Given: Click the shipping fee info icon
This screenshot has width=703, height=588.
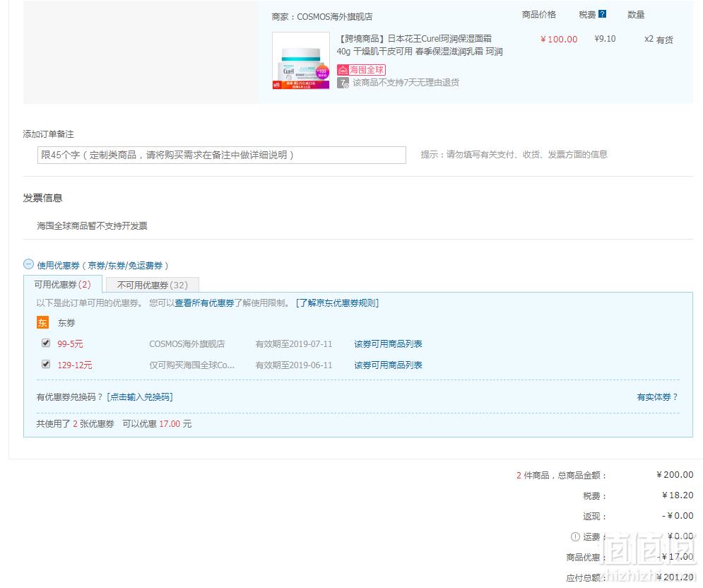Looking at the screenshot, I should pyautogui.click(x=575, y=536).
